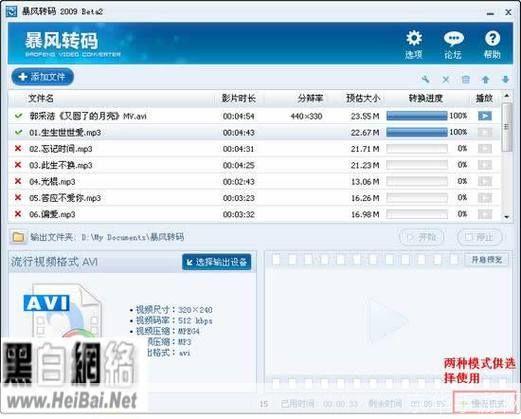Select the file 02.忘记时间.mp3
The image size is (521, 419).
(x=61, y=149)
